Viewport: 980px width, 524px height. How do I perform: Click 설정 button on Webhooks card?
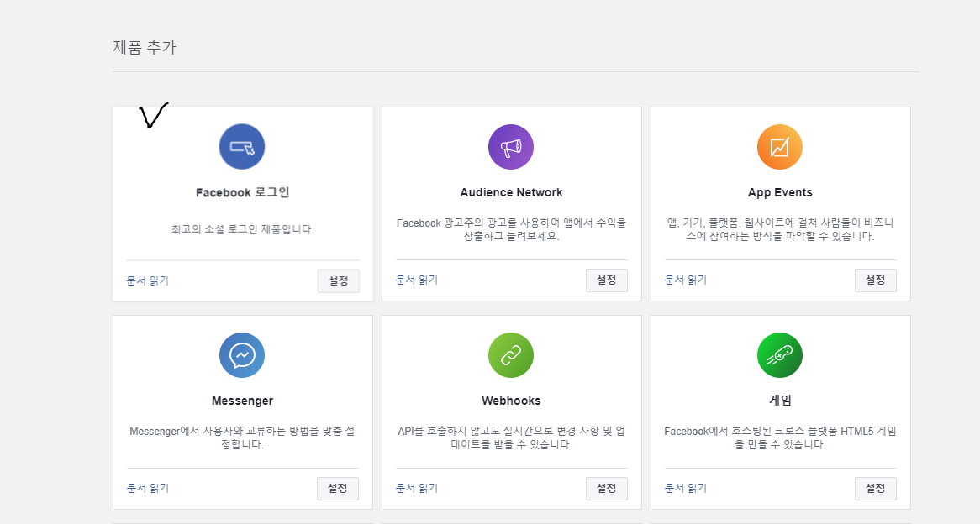pos(606,489)
